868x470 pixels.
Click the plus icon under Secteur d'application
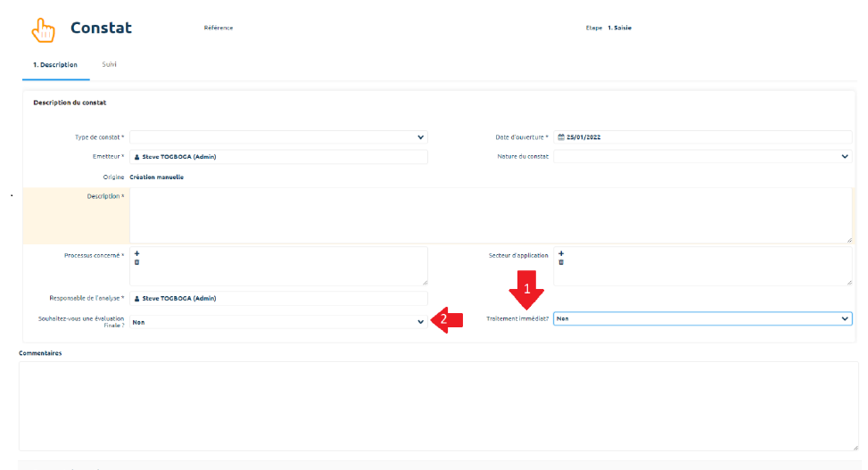560,254
